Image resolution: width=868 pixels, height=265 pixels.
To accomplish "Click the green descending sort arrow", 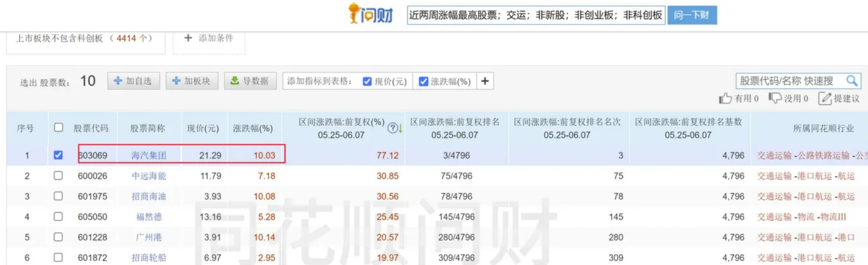I will pyautogui.click(x=400, y=128).
